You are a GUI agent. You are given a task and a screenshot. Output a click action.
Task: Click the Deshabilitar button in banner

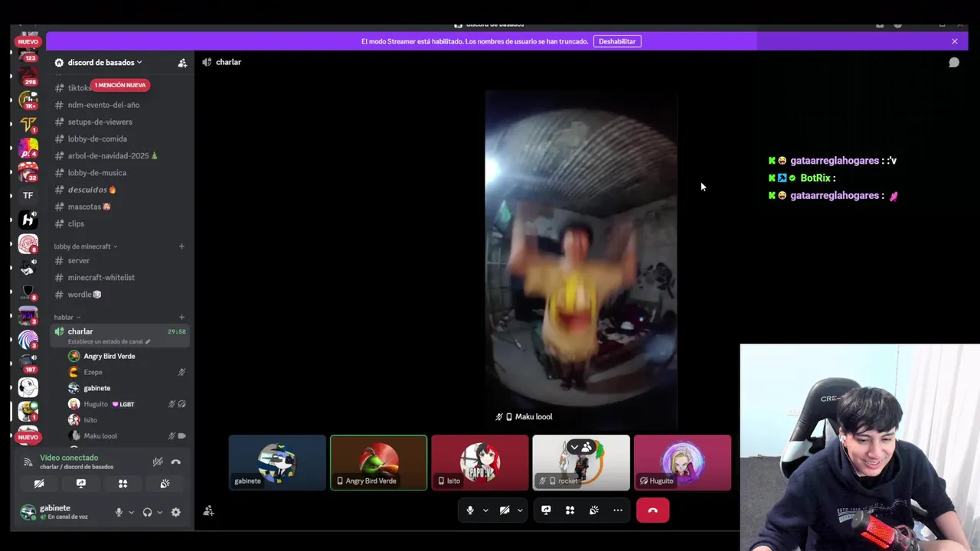617,41
